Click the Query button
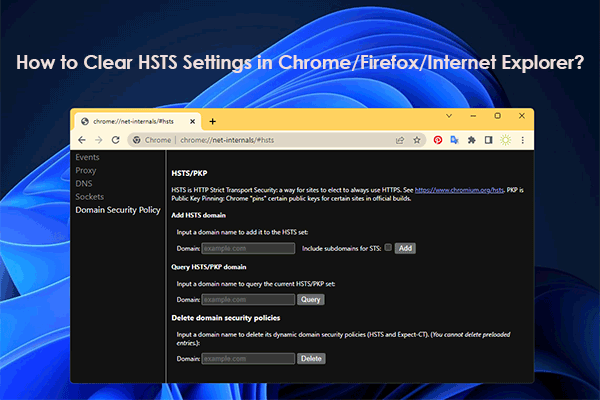600x400 pixels. tap(310, 300)
